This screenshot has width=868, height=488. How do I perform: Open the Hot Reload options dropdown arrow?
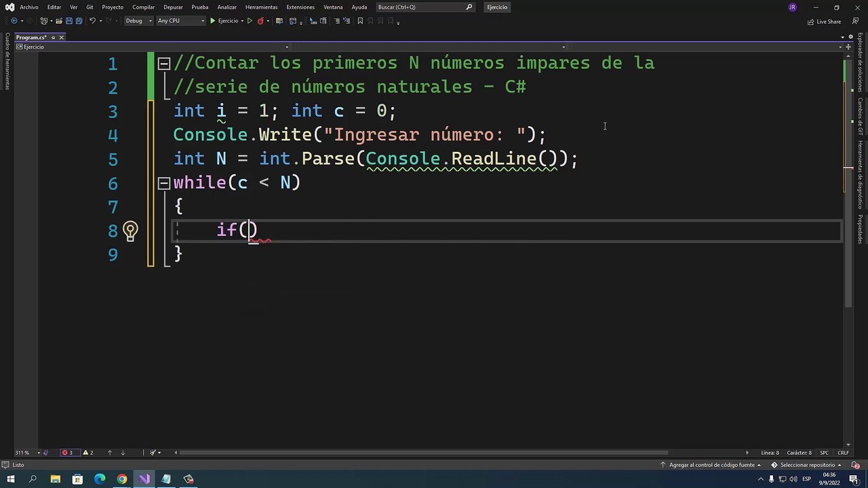(268, 21)
